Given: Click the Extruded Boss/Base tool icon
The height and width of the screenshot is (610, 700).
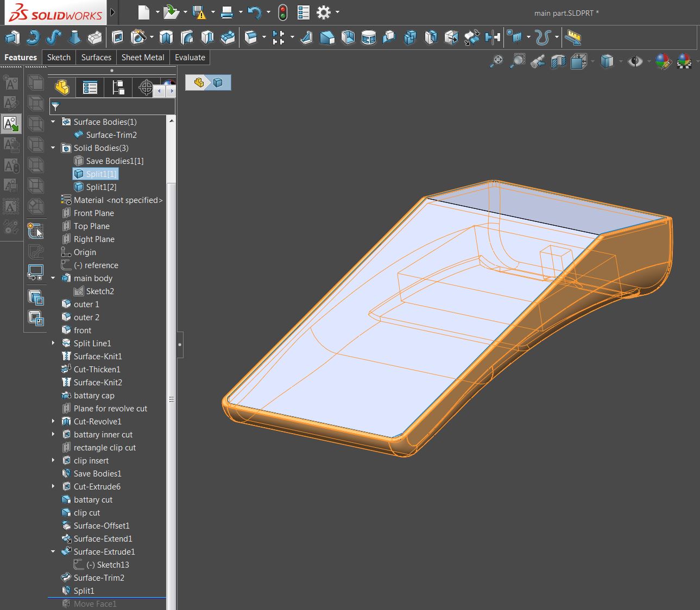Looking at the screenshot, I should (x=12, y=37).
